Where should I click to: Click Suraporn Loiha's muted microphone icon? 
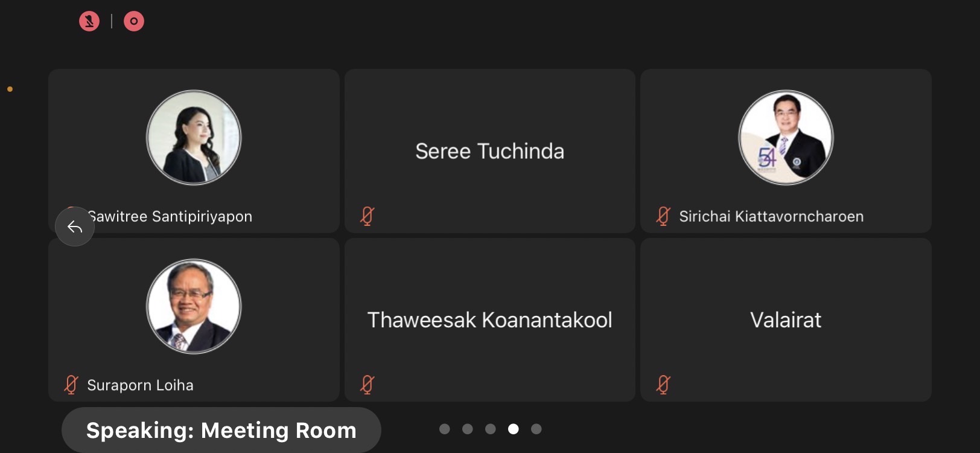point(71,385)
